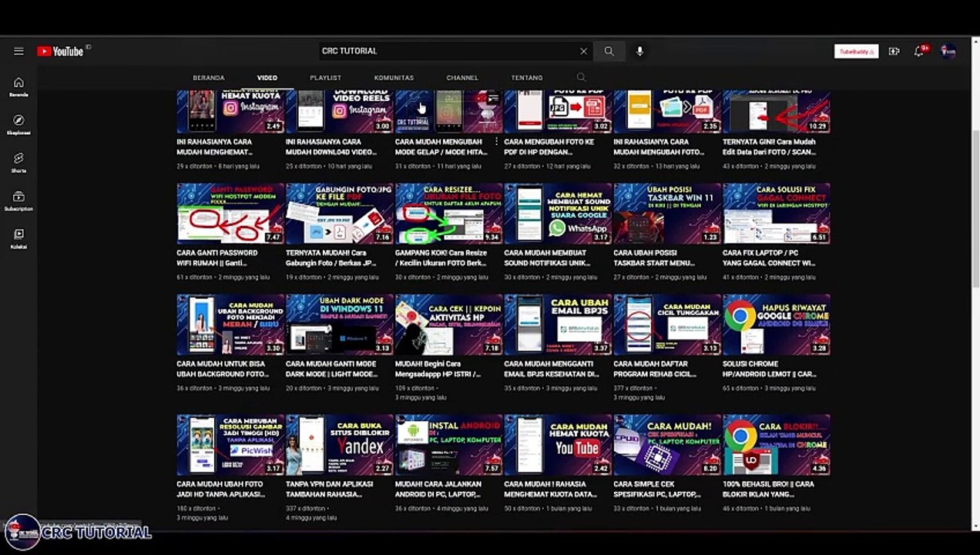The image size is (980, 555).
Task: Open Cara Cek Kepoin Aktivitas HP thumbnail
Action: [449, 325]
